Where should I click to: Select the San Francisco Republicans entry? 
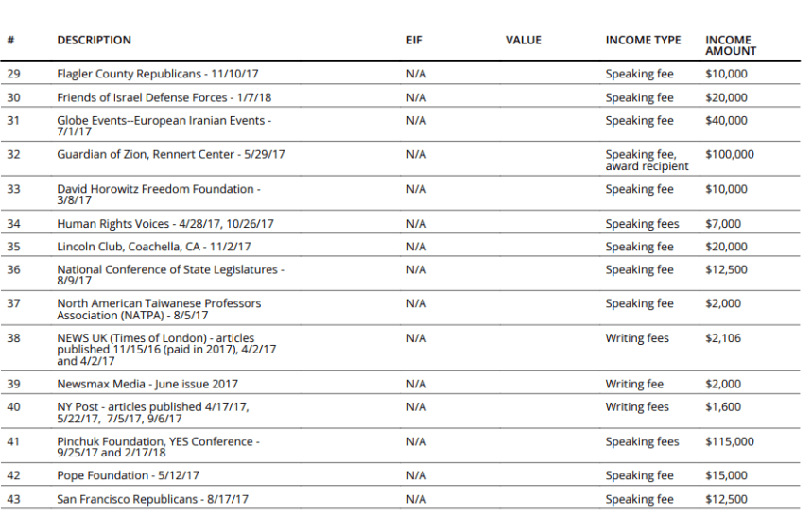(x=153, y=499)
